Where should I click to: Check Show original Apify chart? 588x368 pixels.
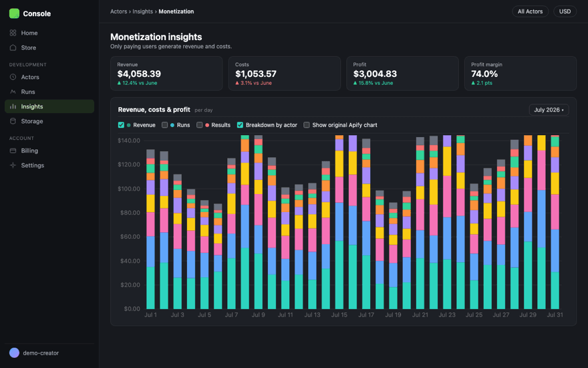coord(307,125)
